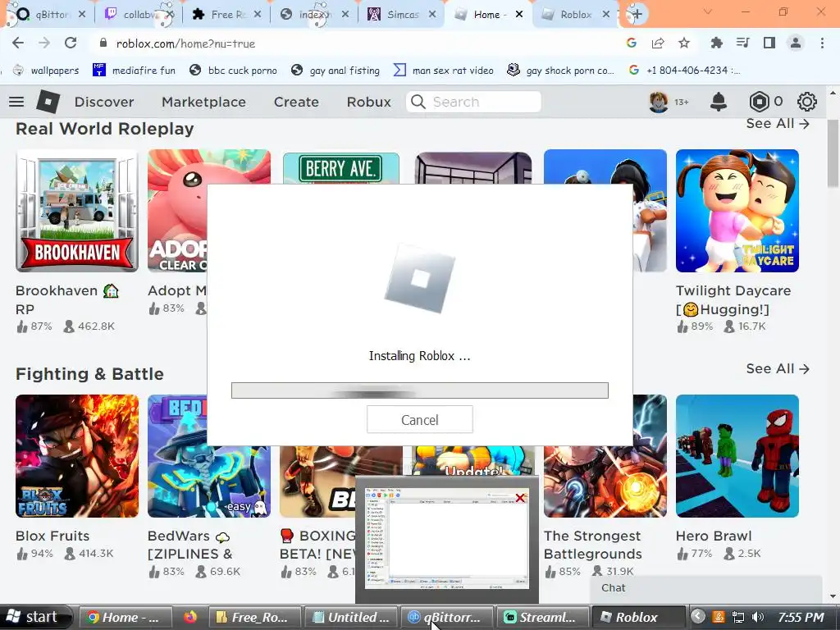Open the wallpapers bookmark
Viewport: 840px width, 630px height.
click(x=46, y=71)
